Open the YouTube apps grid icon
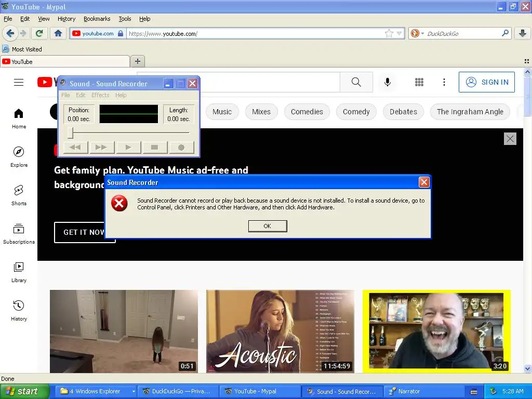 point(419,82)
